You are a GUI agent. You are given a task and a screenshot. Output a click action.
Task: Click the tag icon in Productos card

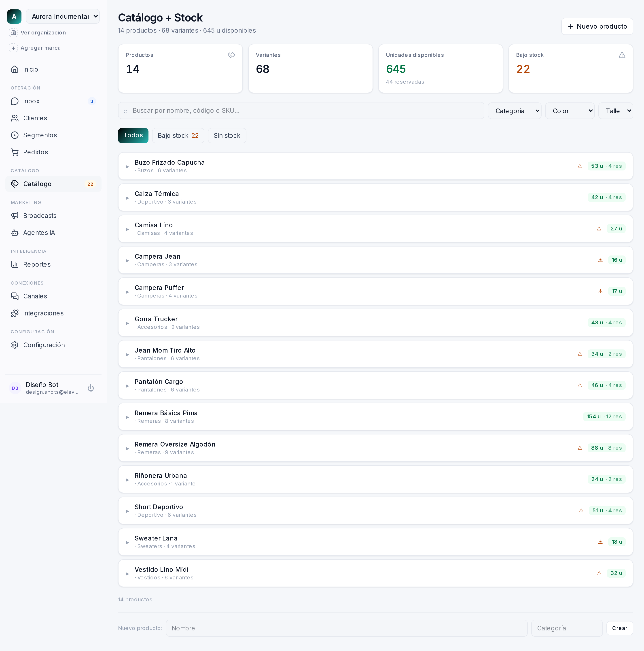click(231, 55)
